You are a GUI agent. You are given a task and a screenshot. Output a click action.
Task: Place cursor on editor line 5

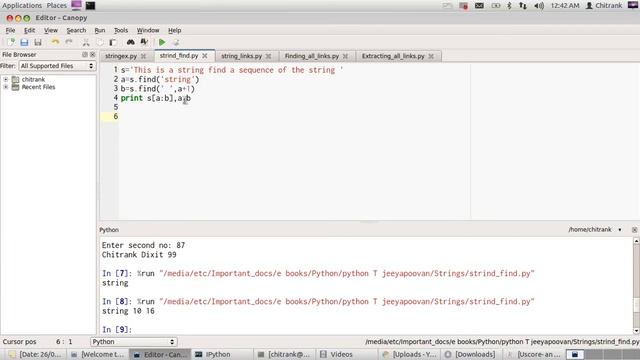[294, 107]
